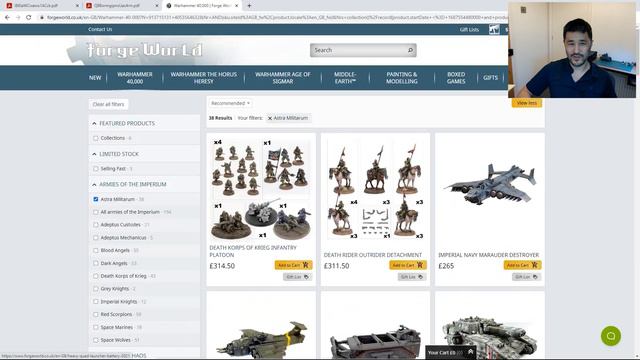Screen dimensions: 640x360
Task: Click the Forge World logo
Action: click(x=145, y=50)
